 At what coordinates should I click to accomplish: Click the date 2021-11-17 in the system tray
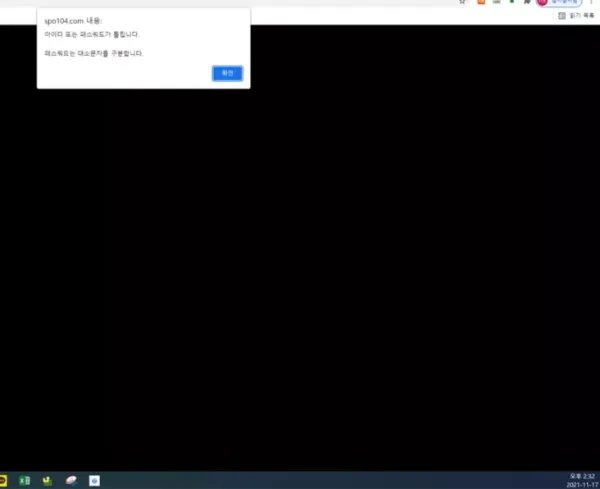582,485
